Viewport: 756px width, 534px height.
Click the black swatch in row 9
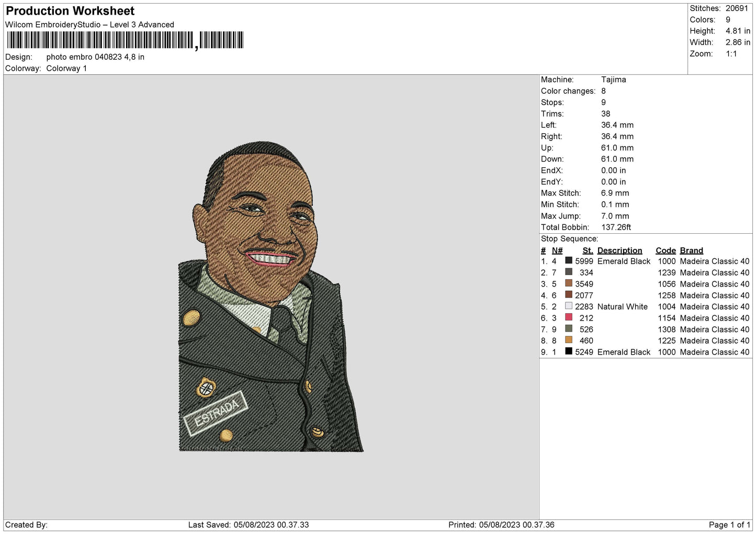[x=569, y=351]
